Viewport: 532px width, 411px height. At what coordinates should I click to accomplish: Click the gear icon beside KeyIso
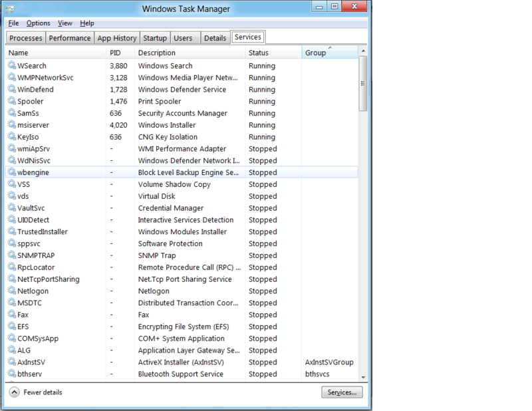(x=12, y=136)
